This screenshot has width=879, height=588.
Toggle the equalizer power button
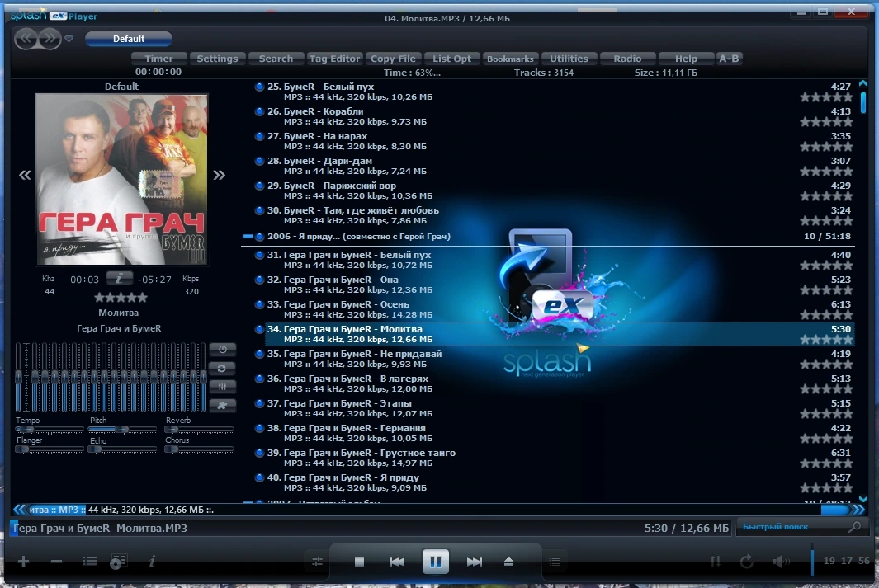tap(223, 350)
